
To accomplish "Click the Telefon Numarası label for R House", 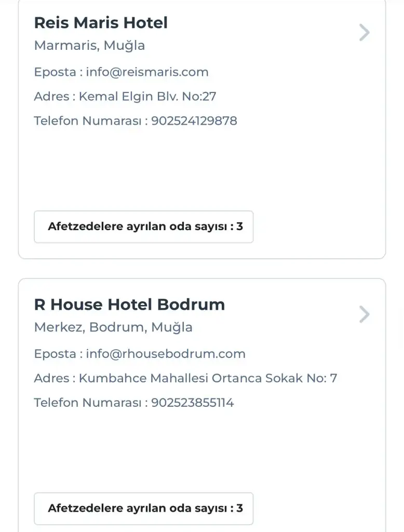I will click(x=88, y=403).
